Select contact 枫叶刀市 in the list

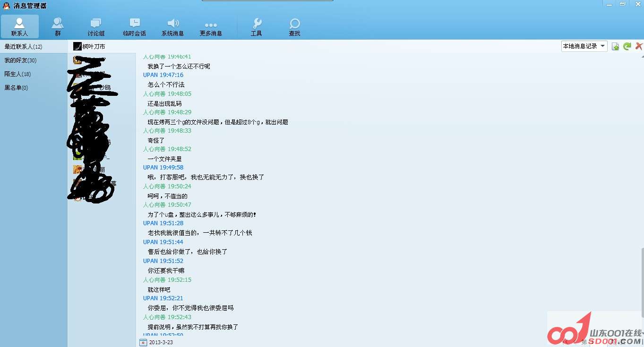coord(102,46)
